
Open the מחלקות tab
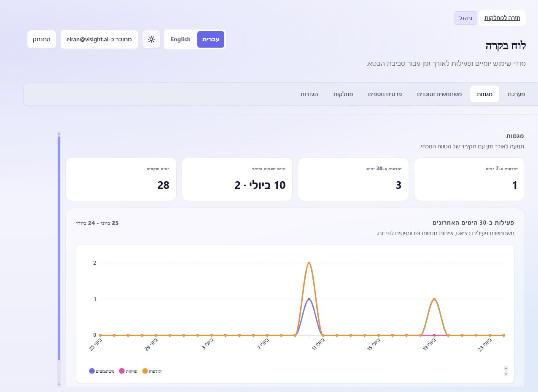point(343,94)
